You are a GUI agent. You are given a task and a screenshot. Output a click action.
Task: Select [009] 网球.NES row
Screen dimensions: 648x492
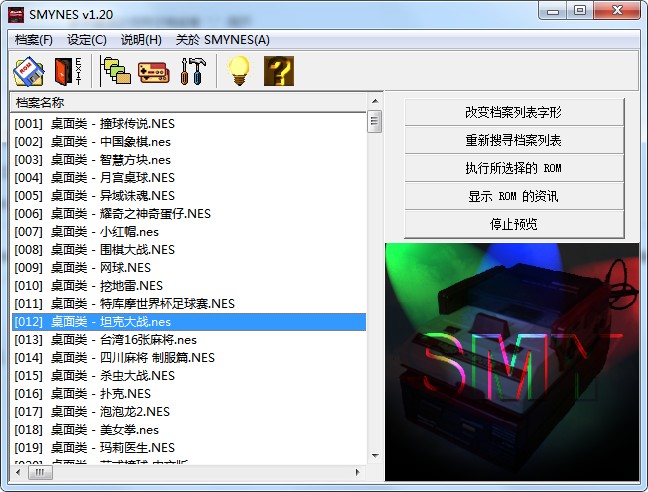[x=189, y=268]
